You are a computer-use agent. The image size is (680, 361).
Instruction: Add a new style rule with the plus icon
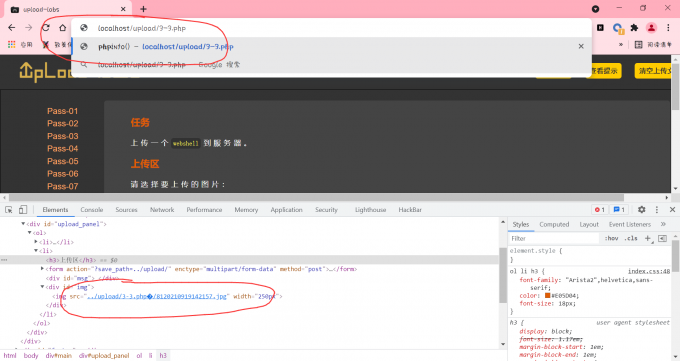coord(648,238)
